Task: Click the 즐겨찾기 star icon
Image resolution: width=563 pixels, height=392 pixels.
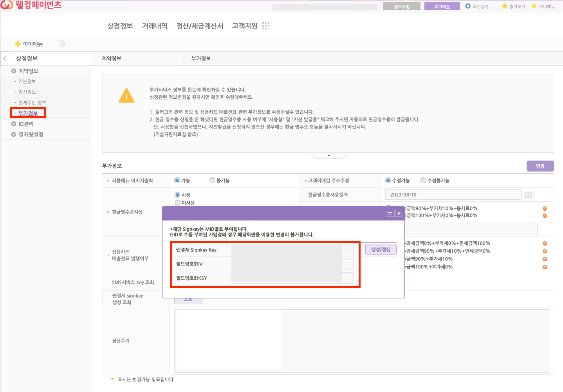Action: click(505, 6)
